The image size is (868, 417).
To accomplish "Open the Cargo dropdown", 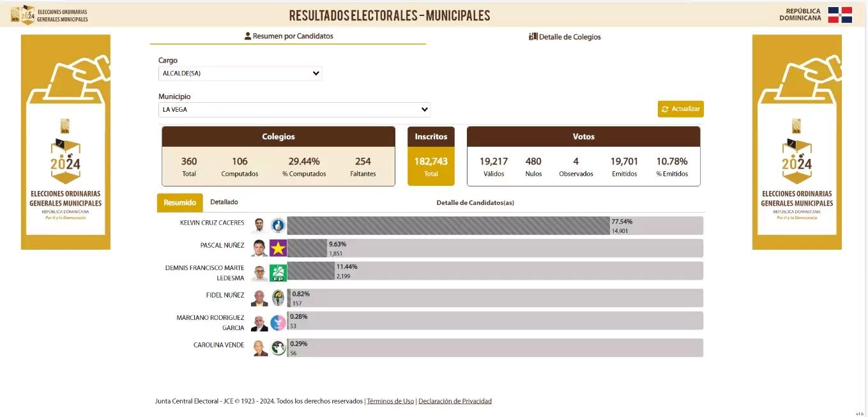I will pyautogui.click(x=240, y=73).
